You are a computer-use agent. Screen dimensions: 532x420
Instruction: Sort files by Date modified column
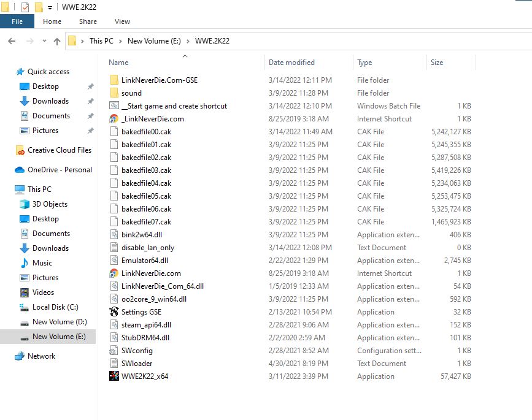click(x=291, y=63)
